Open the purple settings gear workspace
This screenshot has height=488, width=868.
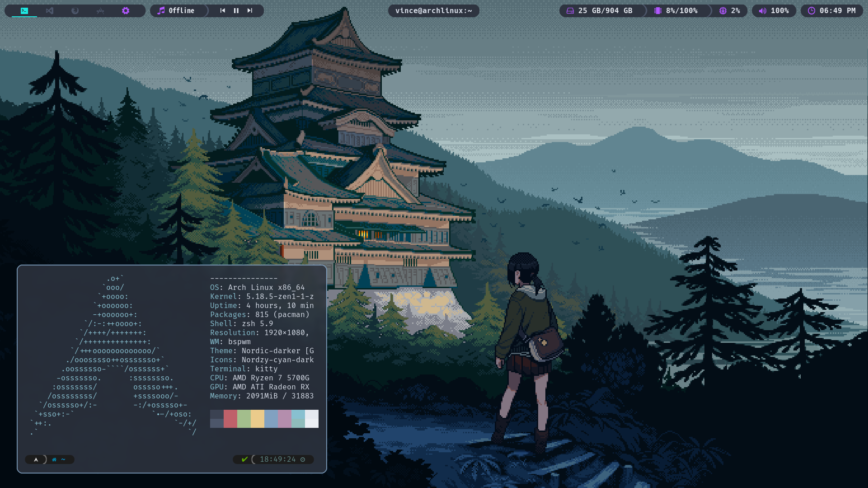pyautogui.click(x=126, y=10)
